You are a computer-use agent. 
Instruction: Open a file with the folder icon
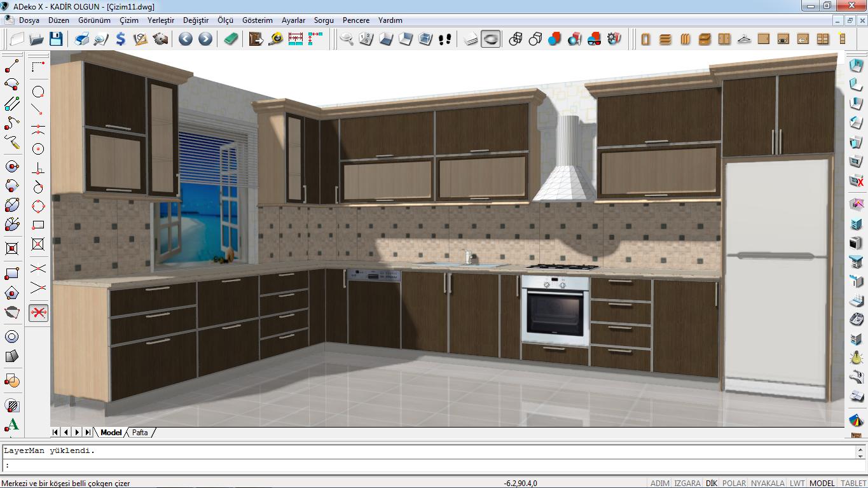pos(37,39)
